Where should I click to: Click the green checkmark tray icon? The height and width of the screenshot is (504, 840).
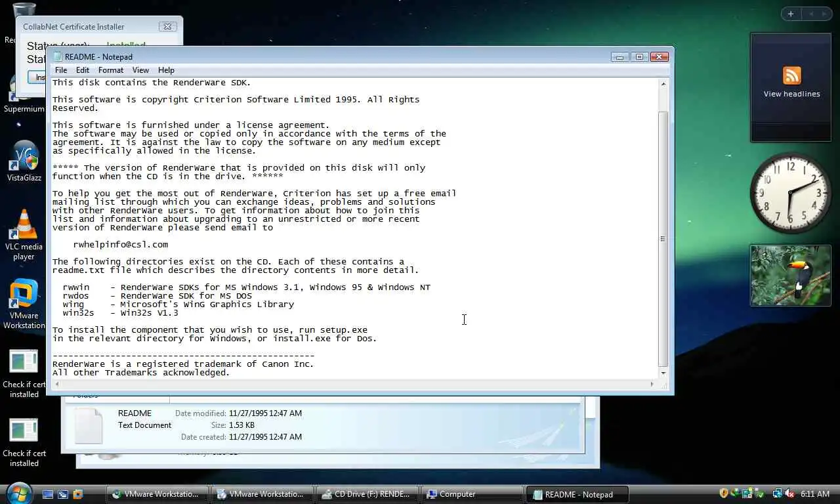(759, 493)
